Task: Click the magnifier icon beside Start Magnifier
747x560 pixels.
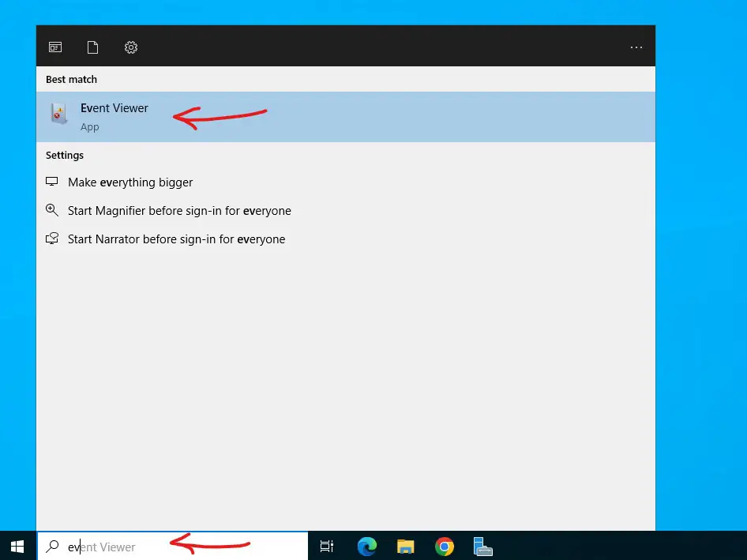Action: click(x=52, y=210)
